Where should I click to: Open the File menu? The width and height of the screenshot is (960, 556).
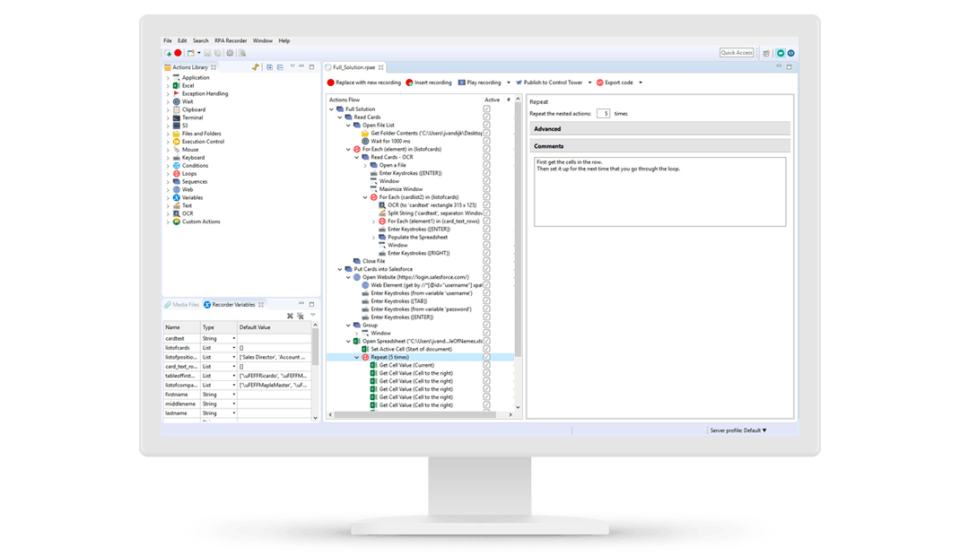pos(168,41)
